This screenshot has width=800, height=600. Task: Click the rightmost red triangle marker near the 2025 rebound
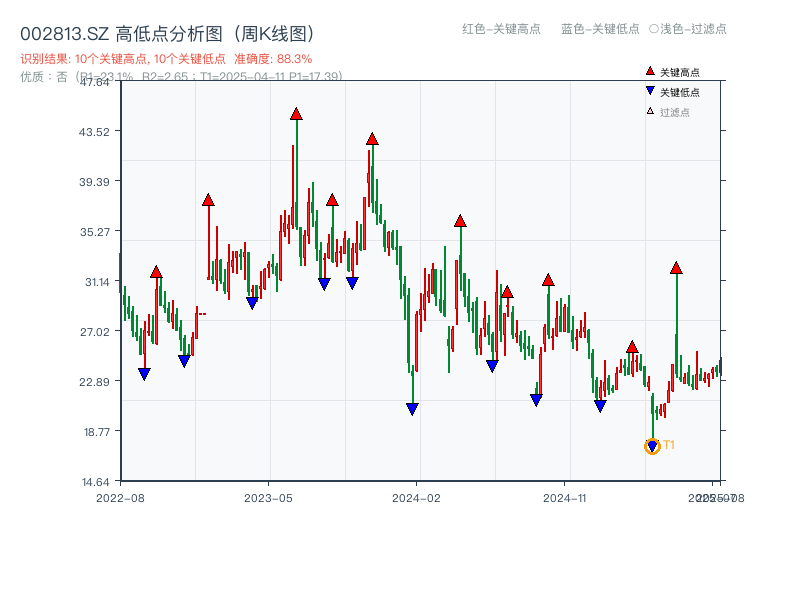point(677,267)
